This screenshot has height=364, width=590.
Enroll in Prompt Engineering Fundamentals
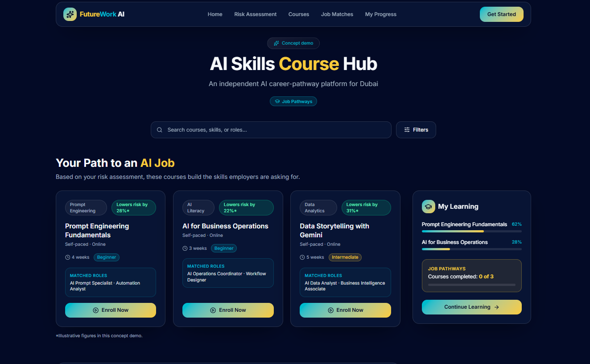pos(111,310)
